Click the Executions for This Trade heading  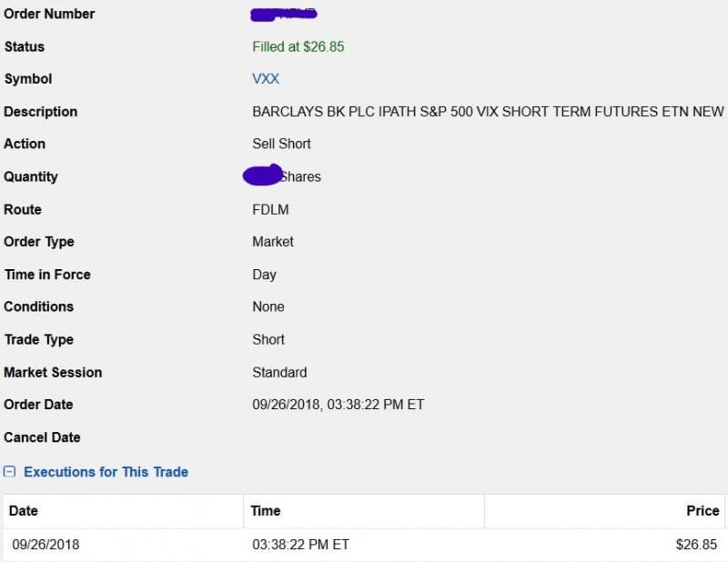(x=106, y=472)
